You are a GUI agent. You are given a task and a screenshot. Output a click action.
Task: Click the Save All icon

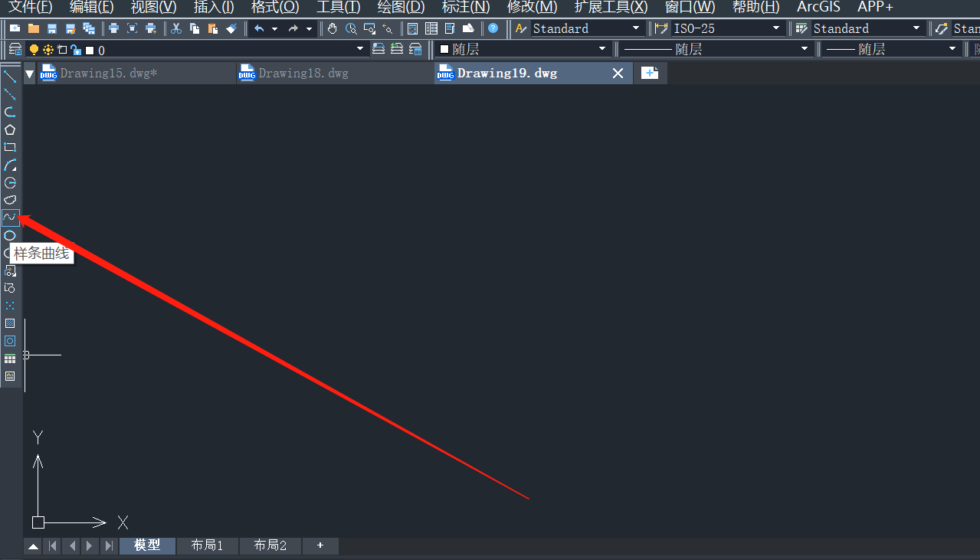pos(89,28)
